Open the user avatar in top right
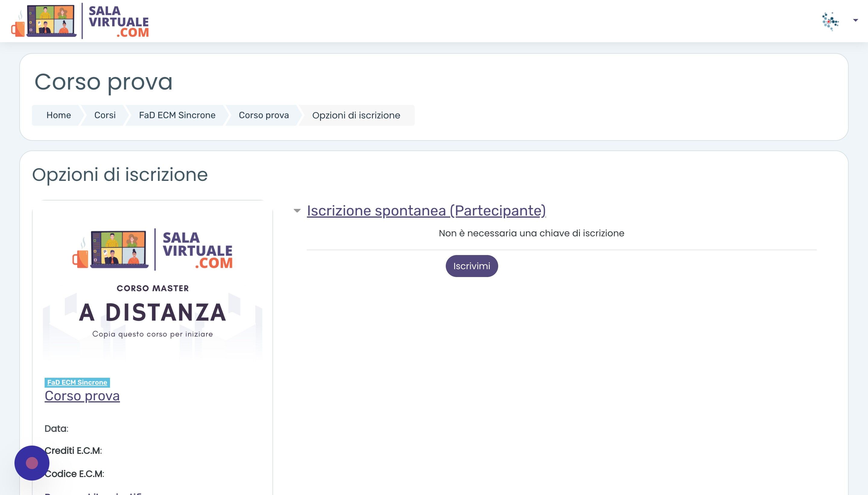The width and height of the screenshot is (868, 495). [x=830, y=21]
